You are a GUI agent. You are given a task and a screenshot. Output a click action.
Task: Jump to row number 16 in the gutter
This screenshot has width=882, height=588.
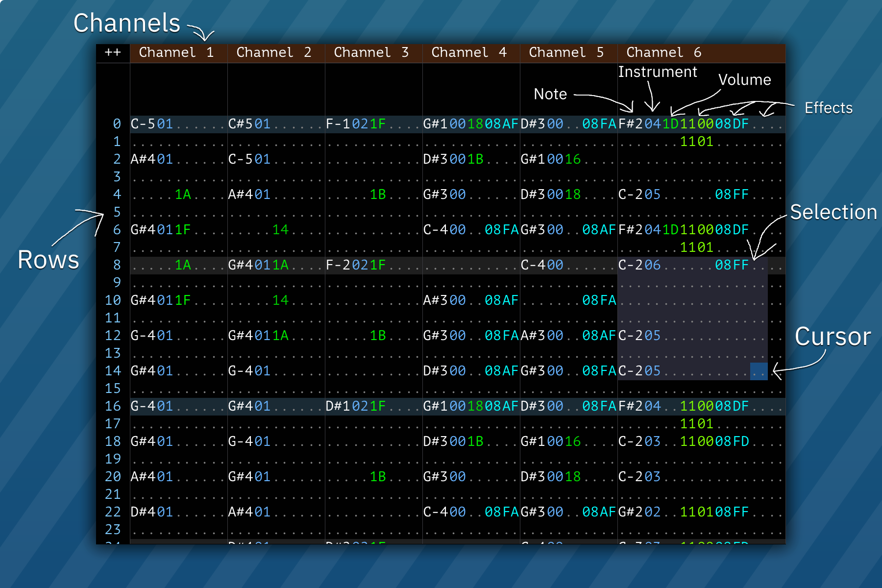pyautogui.click(x=113, y=406)
